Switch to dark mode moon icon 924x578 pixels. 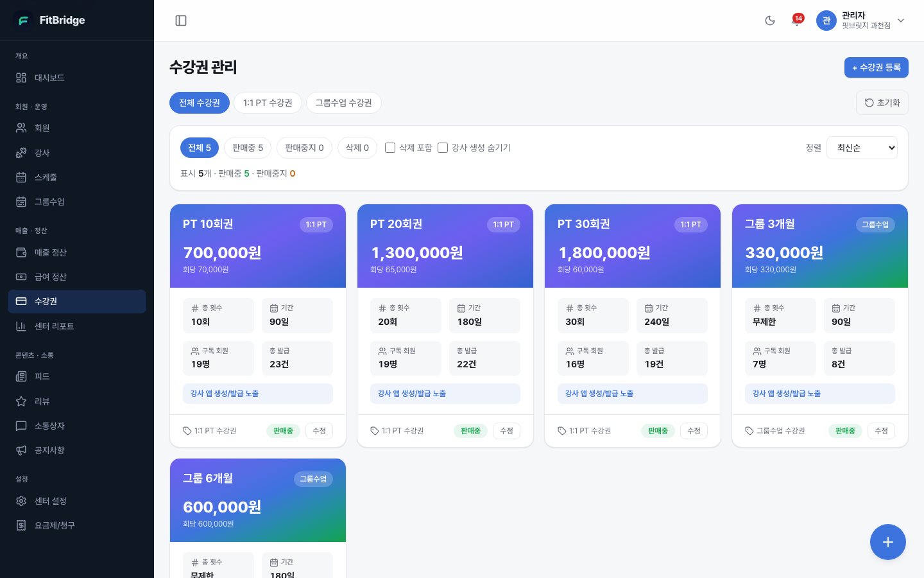(x=770, y=21)
